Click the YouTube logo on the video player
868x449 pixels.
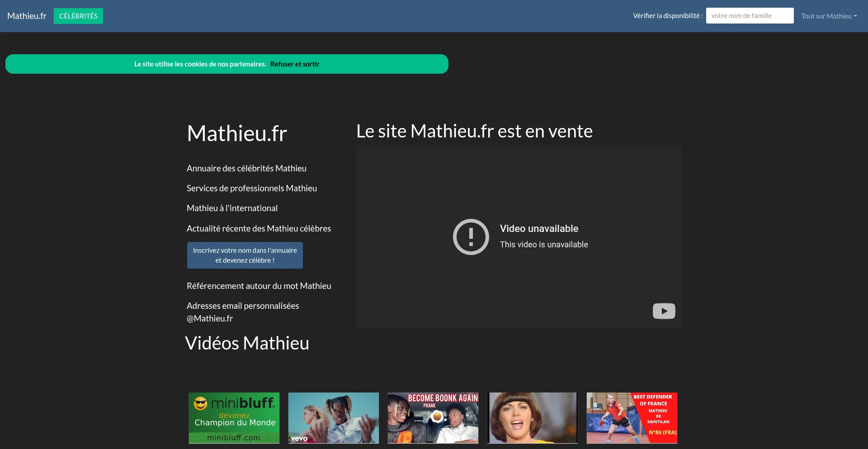point(663,311)
